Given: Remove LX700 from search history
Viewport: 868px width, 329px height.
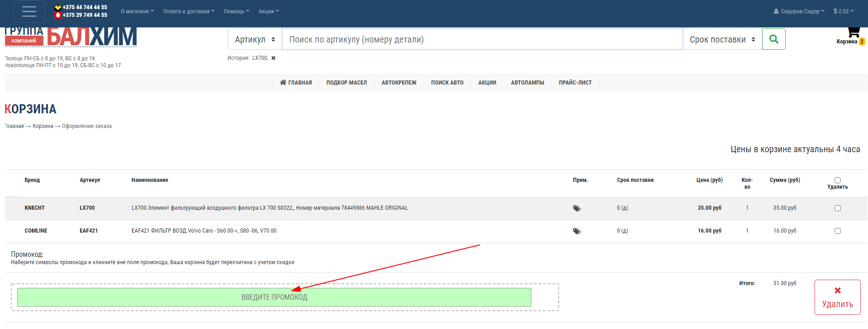Looking at the screenshot, I should pyautogui.click(x=273, y=58).
